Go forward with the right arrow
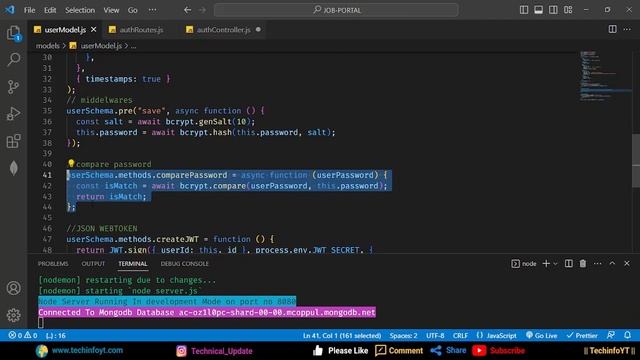 [202, 10]
